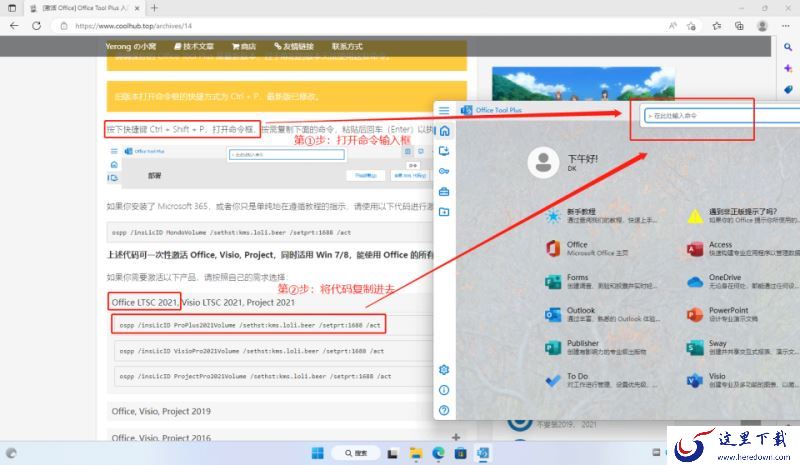Open the 友情链接 nav menu
The width and height of the screenshot is (800, 465).
[x=293, y=46]
